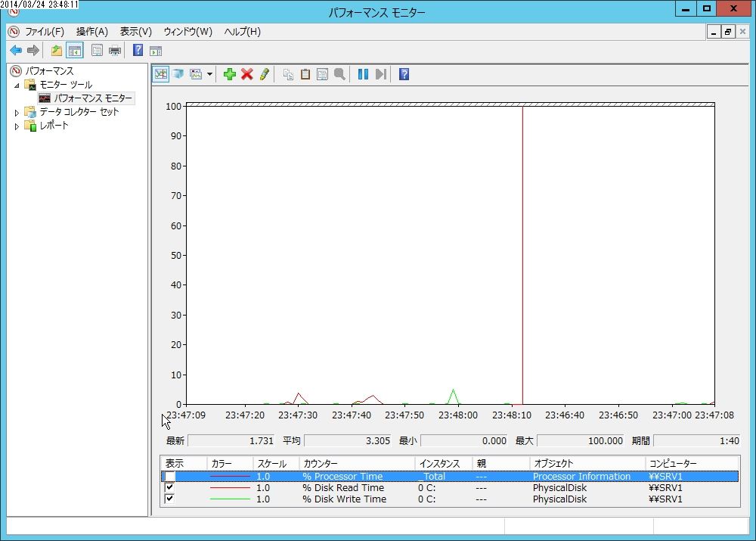The width and height of the screenshot is (756, 541).
Task: Uncheck the % Disk Write Time checkbox
Action: [x=169, y=499]
